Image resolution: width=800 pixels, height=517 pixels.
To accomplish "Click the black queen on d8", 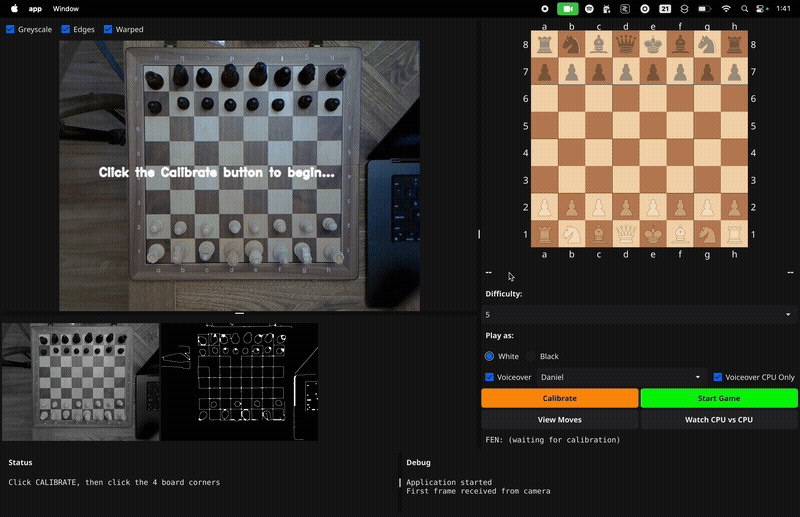I will coord(626,44).
